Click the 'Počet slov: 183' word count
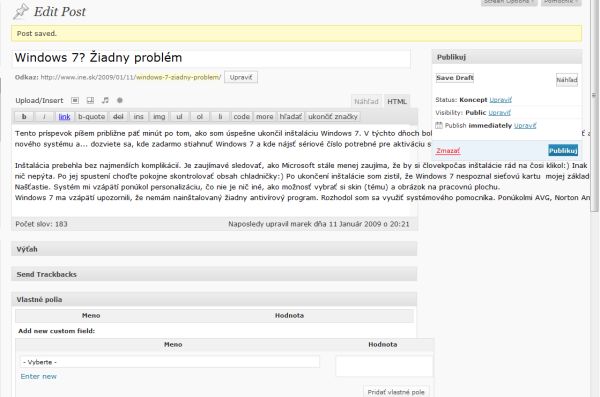 coord(41,224)
